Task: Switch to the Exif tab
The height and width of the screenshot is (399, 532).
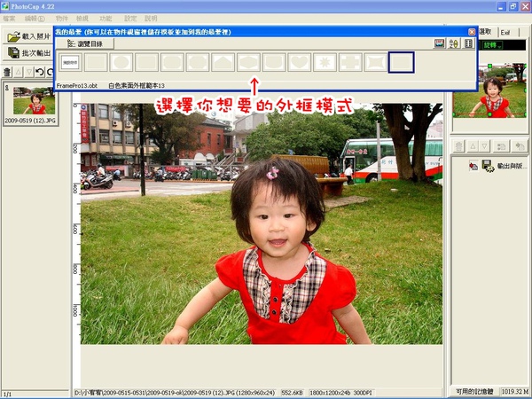Action: pos(507,32)
